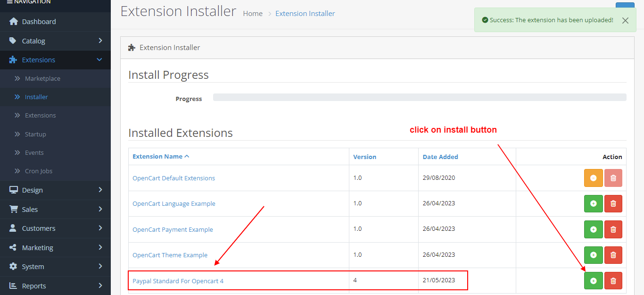Screen dimensions: 644x295
Task: Click the Design monitor icon
Action: [x=13, y=190]
